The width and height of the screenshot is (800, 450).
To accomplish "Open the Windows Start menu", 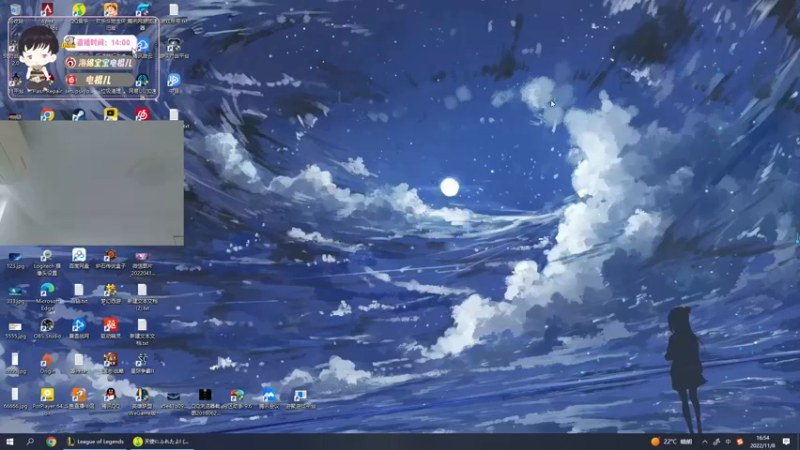I will (x=10, y=441).
